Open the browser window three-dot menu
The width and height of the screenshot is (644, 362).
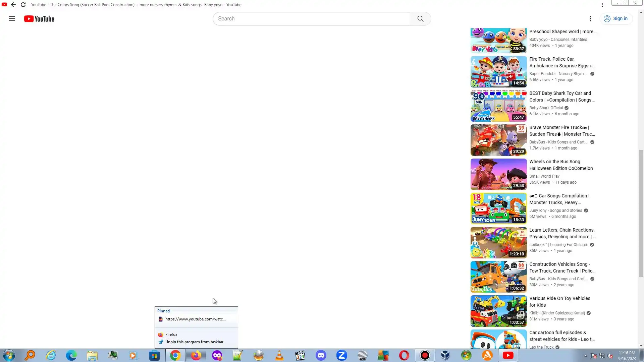(602, 5)
